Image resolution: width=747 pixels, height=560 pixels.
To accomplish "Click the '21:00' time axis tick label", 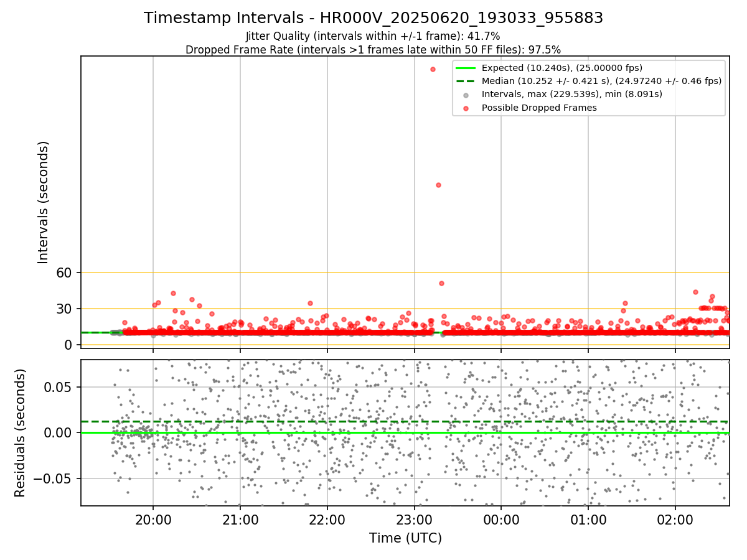I will click(x=240, y=520).
